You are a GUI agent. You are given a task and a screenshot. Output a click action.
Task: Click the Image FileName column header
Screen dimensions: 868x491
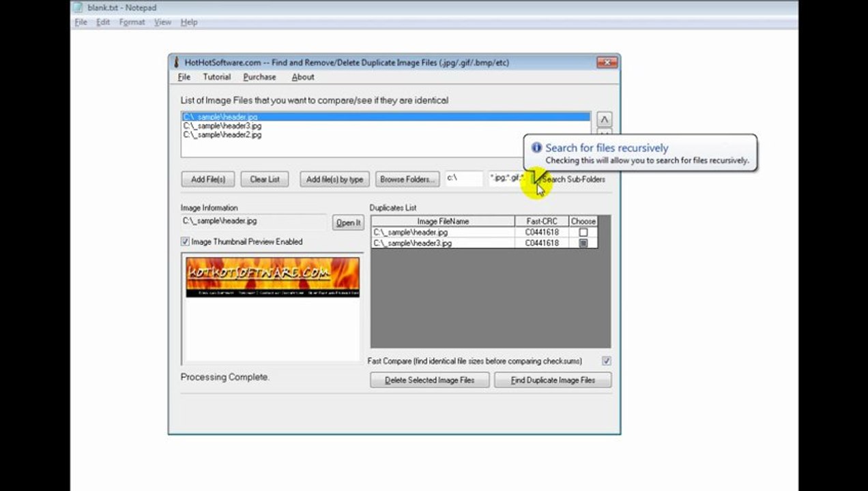pyautogui.click(x=443, y=222)
